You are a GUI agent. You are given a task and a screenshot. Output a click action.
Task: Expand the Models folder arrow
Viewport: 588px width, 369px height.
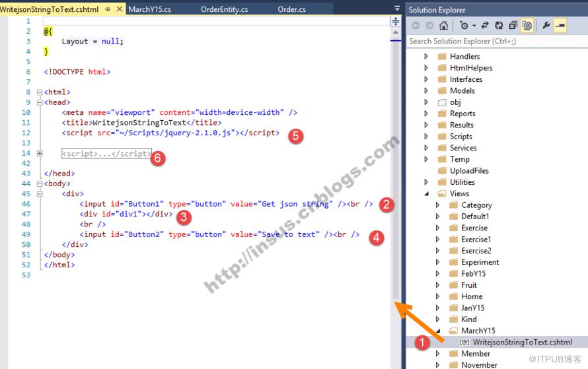(x=426, y=90)
